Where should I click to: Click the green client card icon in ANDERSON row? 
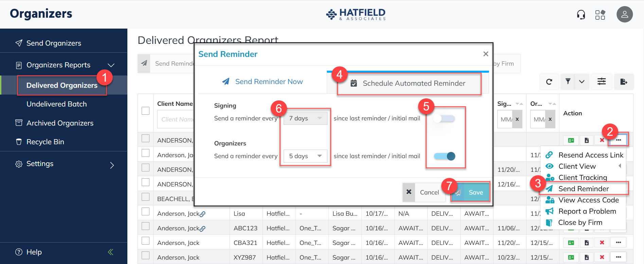pos(571,140)
